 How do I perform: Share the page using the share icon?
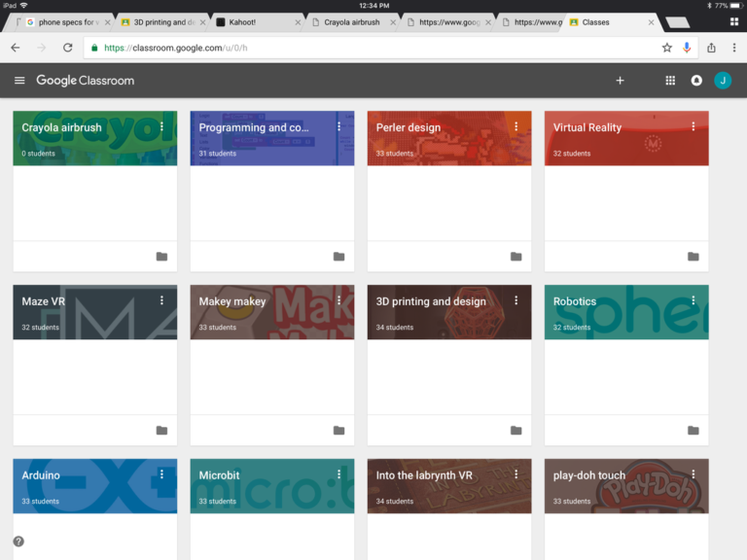[711, 48]
